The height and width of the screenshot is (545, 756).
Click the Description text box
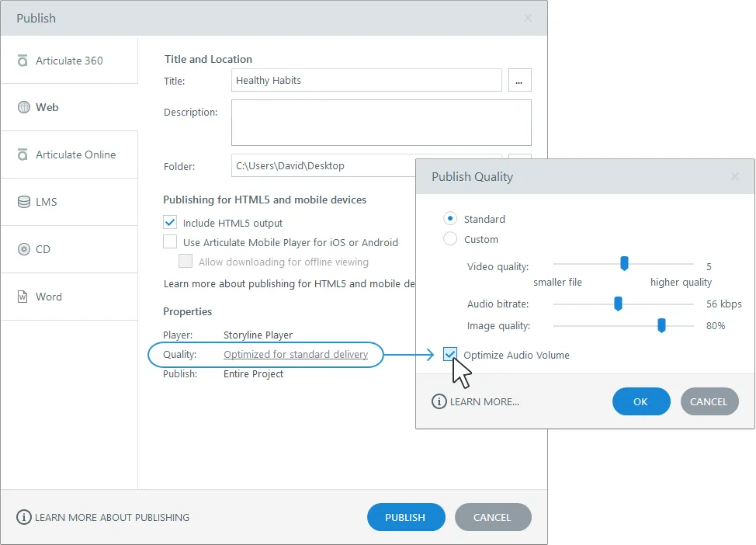tap(381, 123)
